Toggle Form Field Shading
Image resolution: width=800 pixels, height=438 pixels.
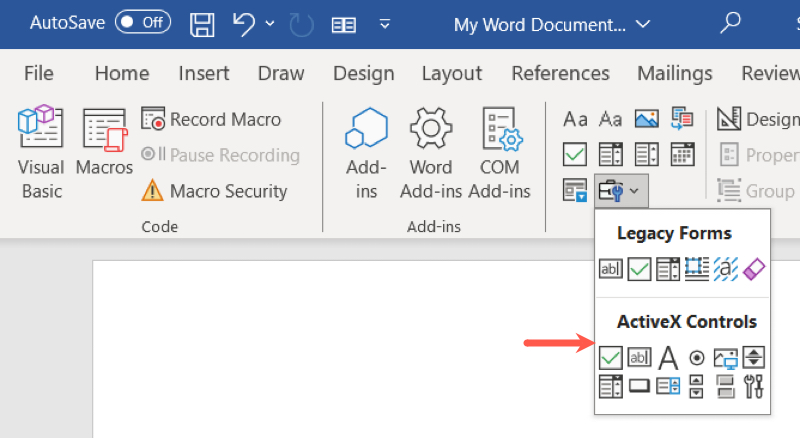pos(726,269)
